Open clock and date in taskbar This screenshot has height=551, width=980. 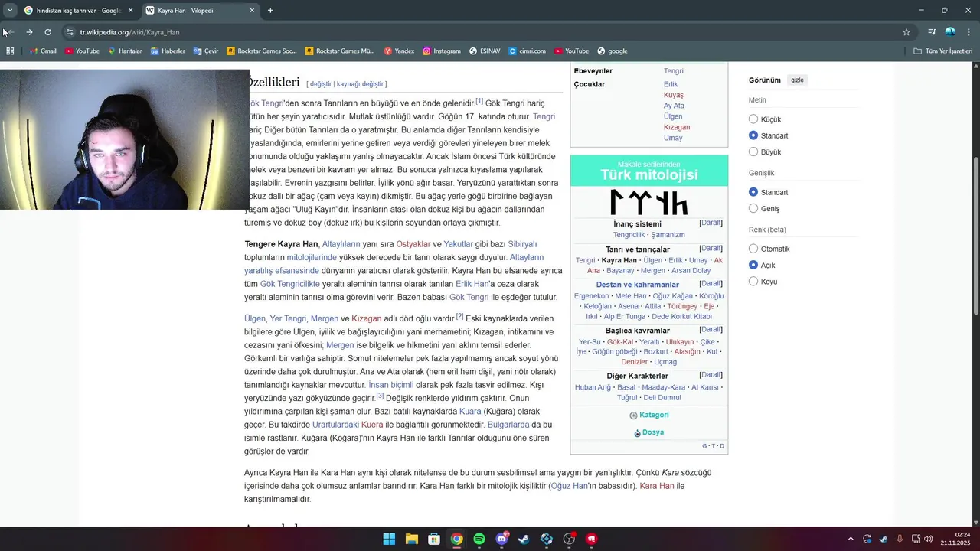(x=955, y=539)
